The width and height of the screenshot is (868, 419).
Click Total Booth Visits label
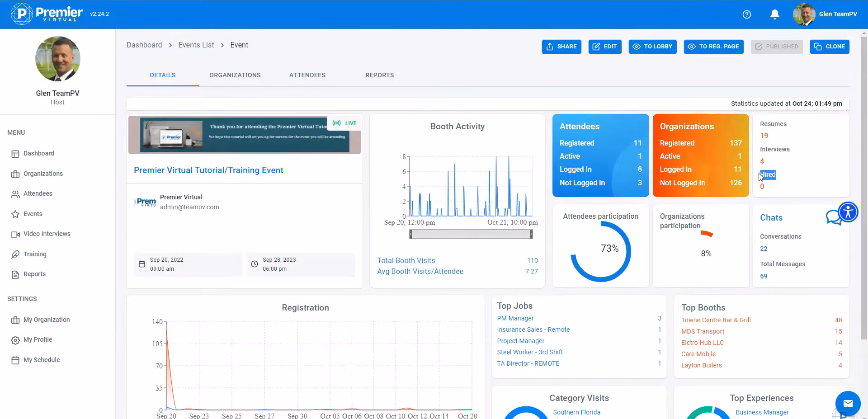[406, 261]
